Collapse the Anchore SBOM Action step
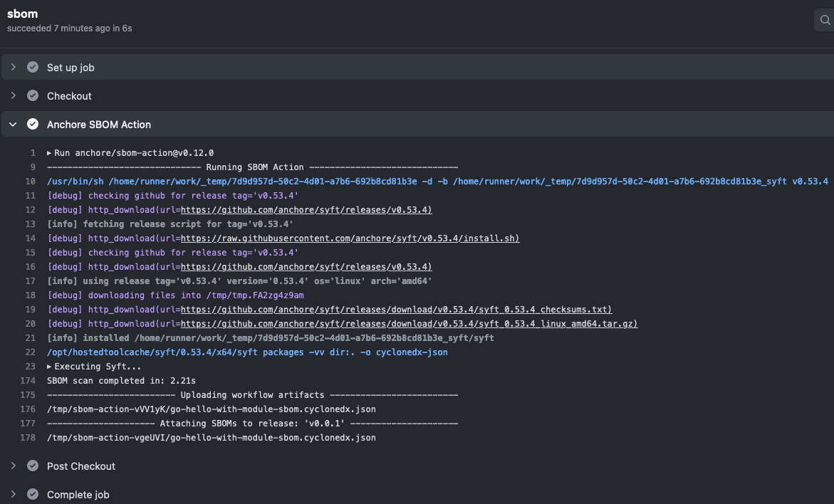Viewport: 834px width, 504px height. 12,124
